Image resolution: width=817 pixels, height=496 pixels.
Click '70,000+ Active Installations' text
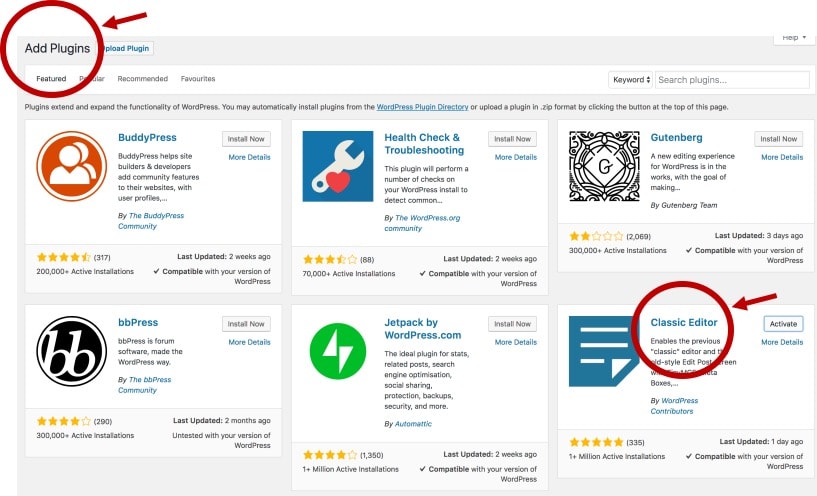[x=349, y=274]
